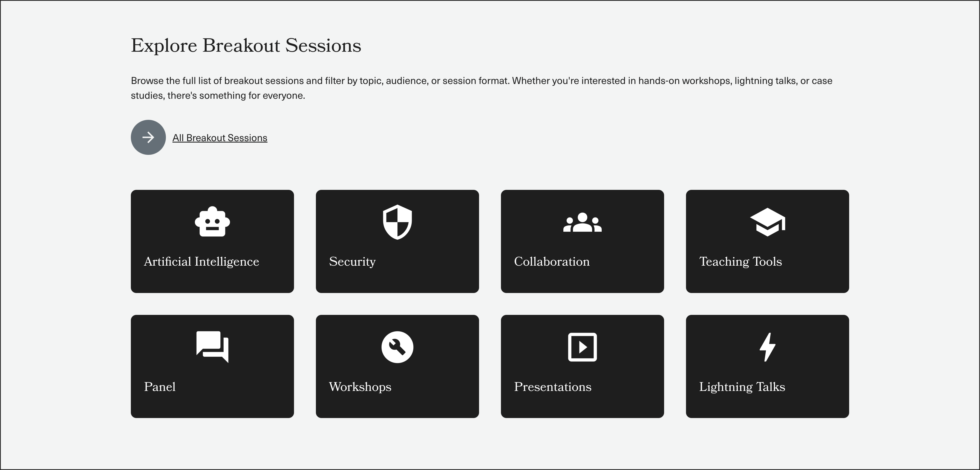This screenshot has height=470, width=980.
Task: Open the All Breakout Sessions link
Action: click(220, 138)
